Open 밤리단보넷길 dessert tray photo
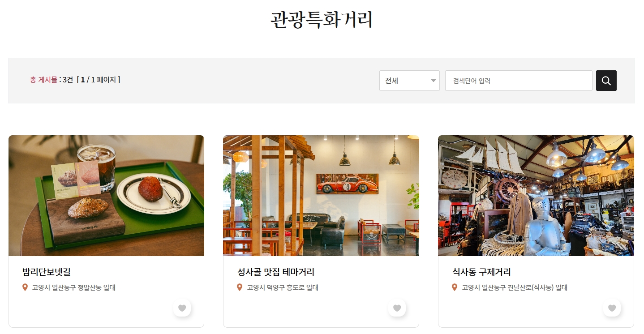 106,196
